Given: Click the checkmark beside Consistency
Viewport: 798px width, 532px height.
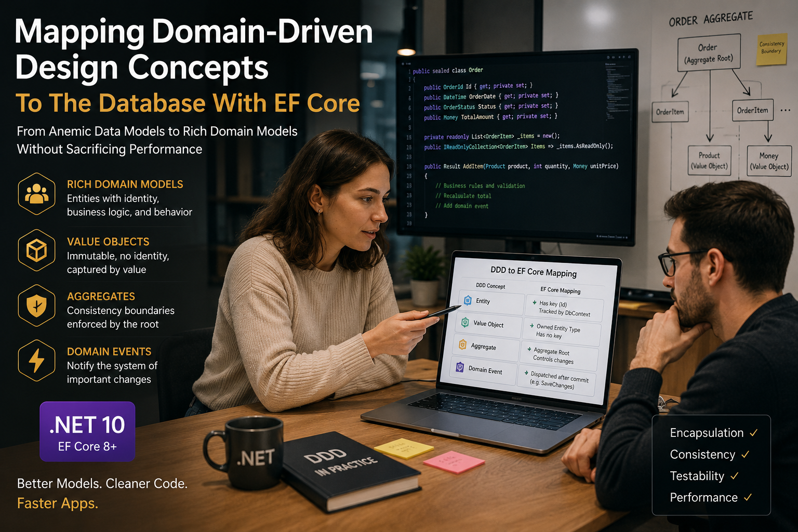Looking at the screenshot, I should pos(745,454).
